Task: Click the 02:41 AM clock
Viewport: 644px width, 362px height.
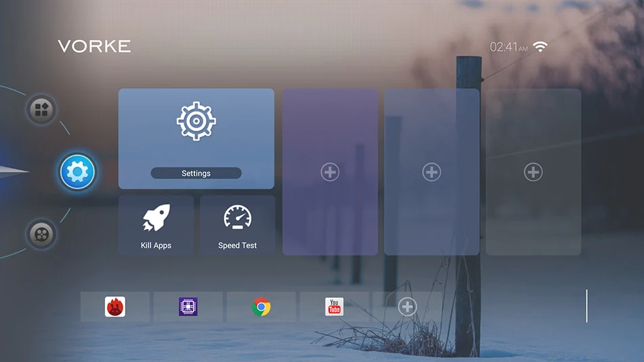Action: [x=508, y=47]
